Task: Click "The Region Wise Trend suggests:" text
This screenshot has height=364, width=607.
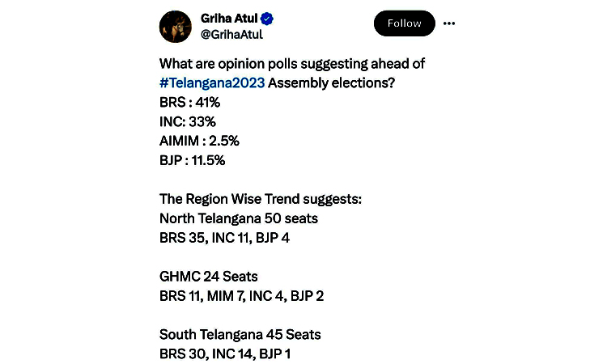Action: coord(261,199)
